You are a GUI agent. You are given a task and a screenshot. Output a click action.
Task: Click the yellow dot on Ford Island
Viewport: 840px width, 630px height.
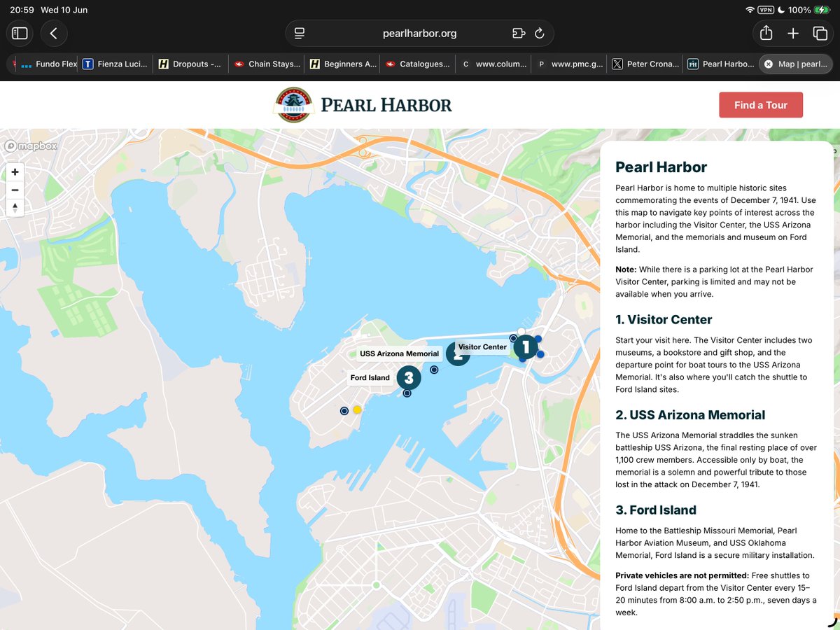pyautogui.click(x=357, y=409)
